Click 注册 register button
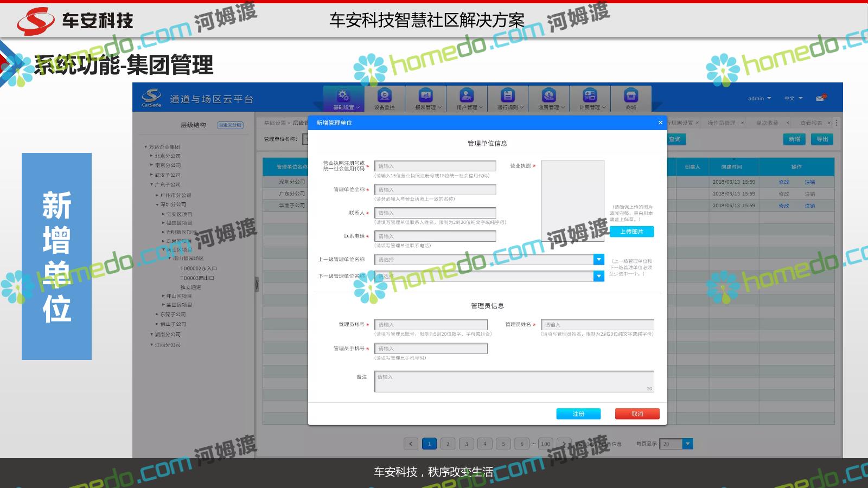868x488 pixels. tap(578, 414)
